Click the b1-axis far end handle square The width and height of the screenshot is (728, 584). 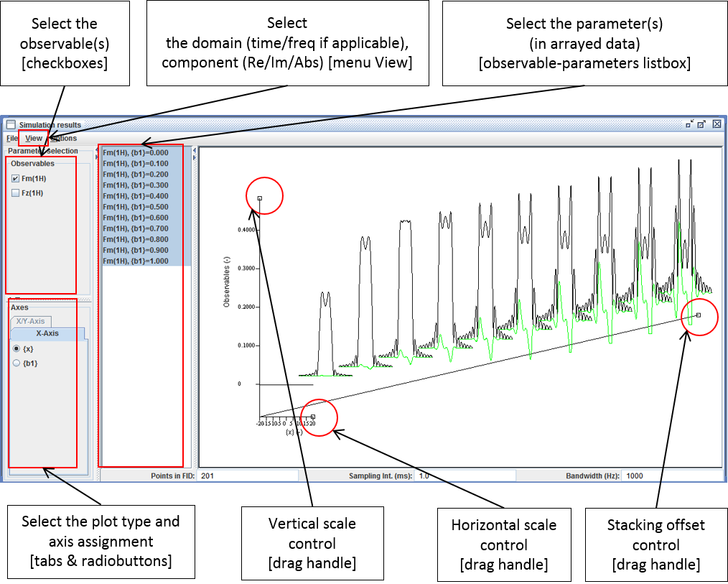[x=699, y=315]
